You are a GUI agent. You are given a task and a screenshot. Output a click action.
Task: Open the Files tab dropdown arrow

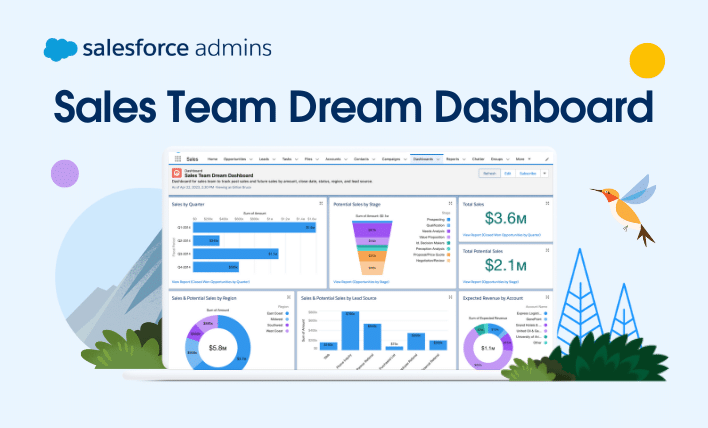[x=317, y=159]
